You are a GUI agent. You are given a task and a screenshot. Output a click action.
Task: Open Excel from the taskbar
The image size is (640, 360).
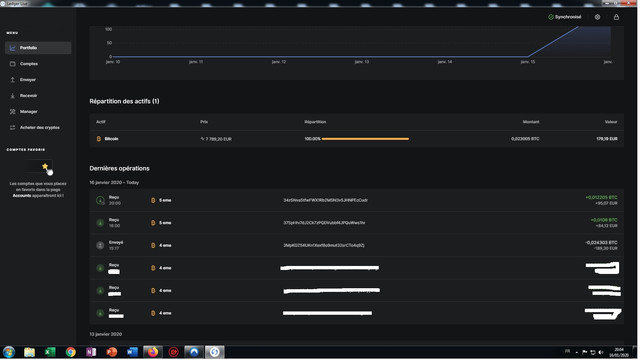point(50,352)
